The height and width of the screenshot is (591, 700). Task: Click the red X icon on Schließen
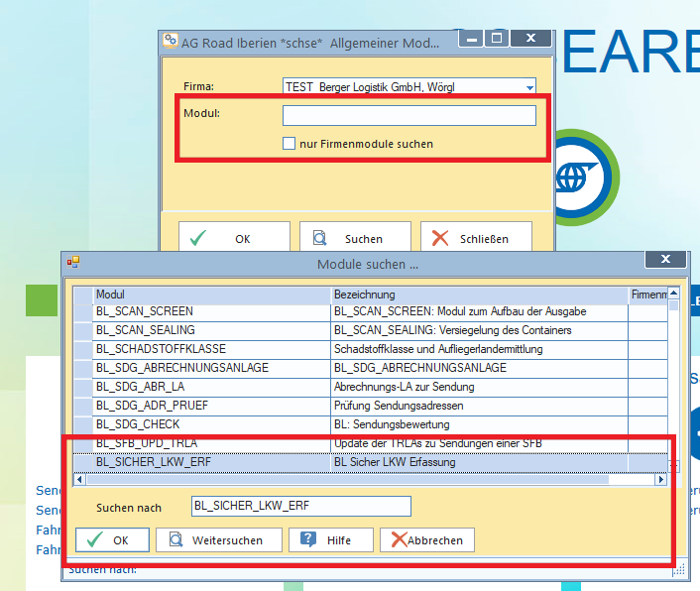pos(440,238)
